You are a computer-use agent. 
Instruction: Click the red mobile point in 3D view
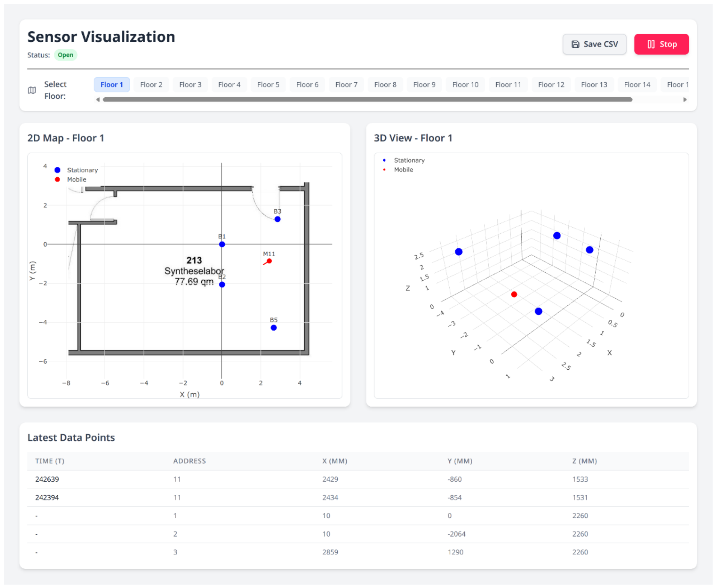514,294
